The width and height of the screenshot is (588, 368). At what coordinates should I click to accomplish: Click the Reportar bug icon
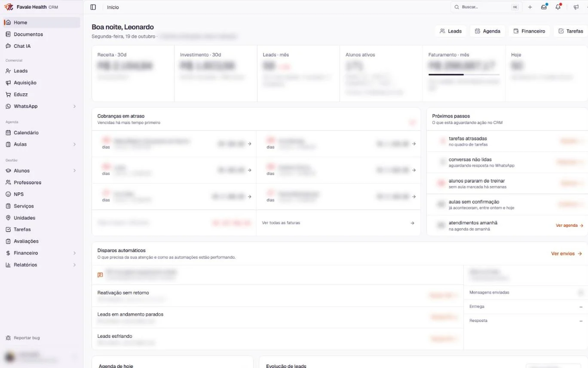pyautogui.click(x=8, y=338)
